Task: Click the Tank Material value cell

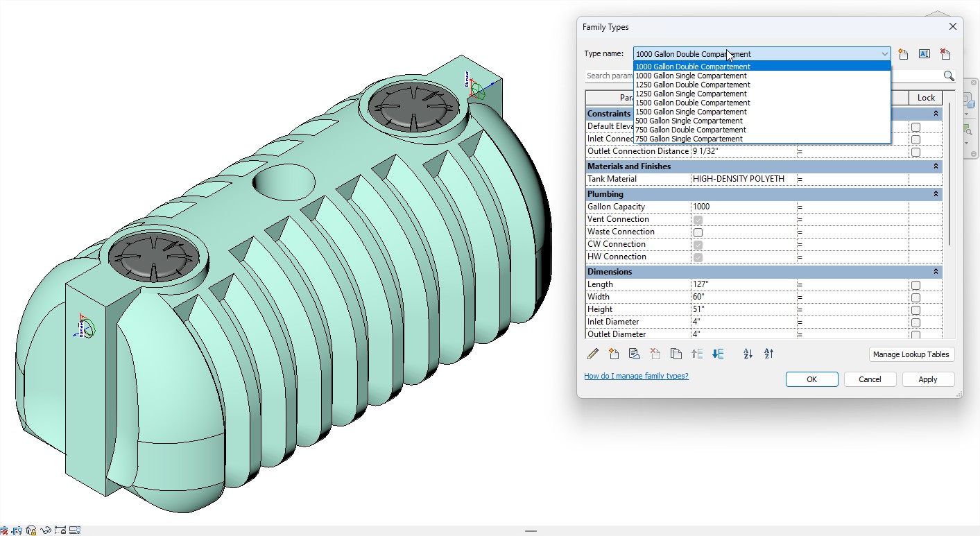Action: 743,179
